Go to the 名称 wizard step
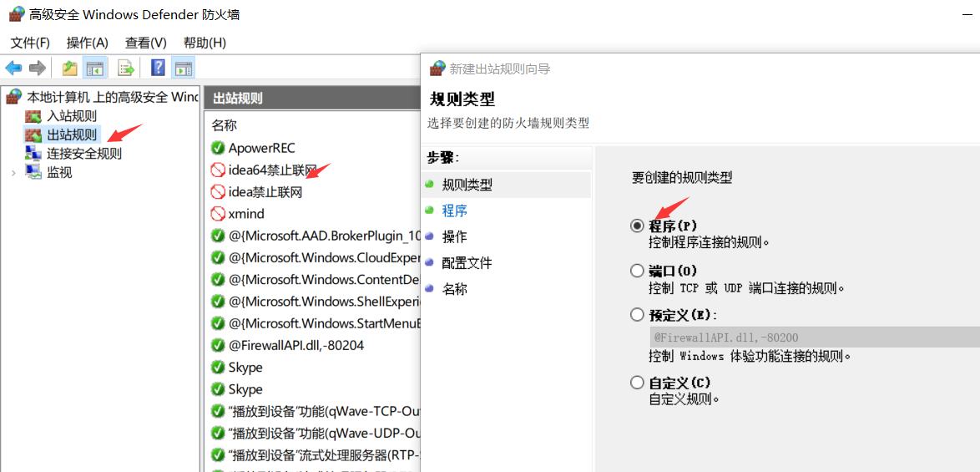Viewport: 980px width, 472px height. 454,289
